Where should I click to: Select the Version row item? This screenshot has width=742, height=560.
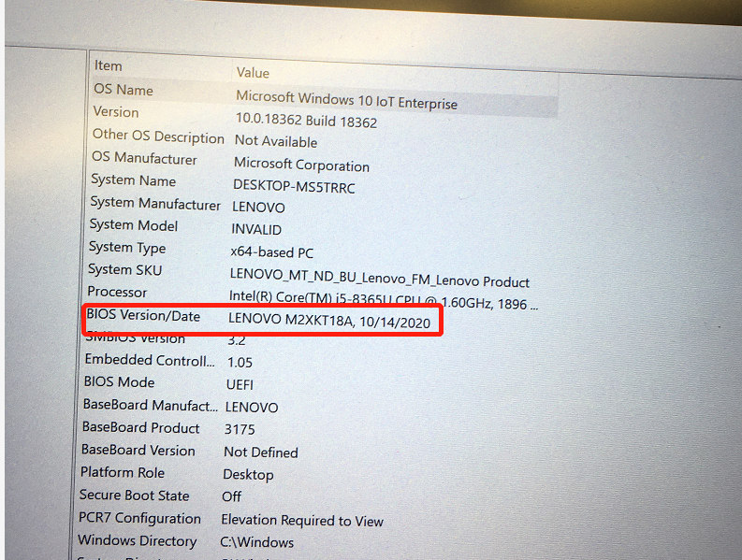pyautogui.click(x=116, y=111)
